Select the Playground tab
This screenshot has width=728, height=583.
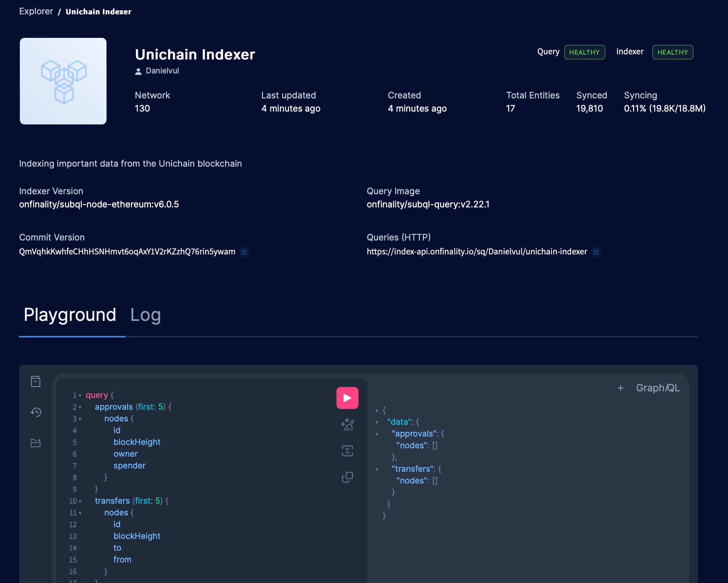click(x=70, y=315)
